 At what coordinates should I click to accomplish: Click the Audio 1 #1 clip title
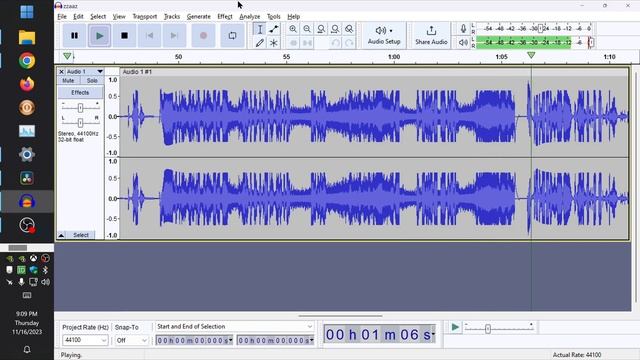[138, 72]
